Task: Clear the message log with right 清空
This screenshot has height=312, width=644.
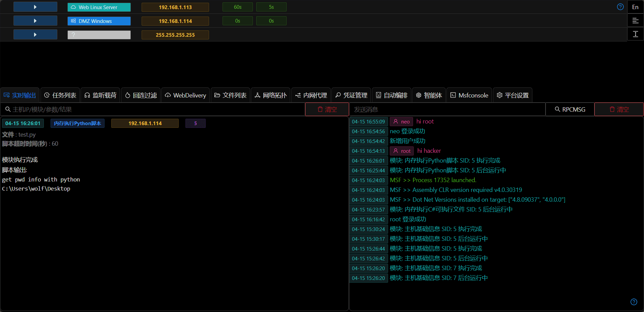Action: tap(619, 109)
